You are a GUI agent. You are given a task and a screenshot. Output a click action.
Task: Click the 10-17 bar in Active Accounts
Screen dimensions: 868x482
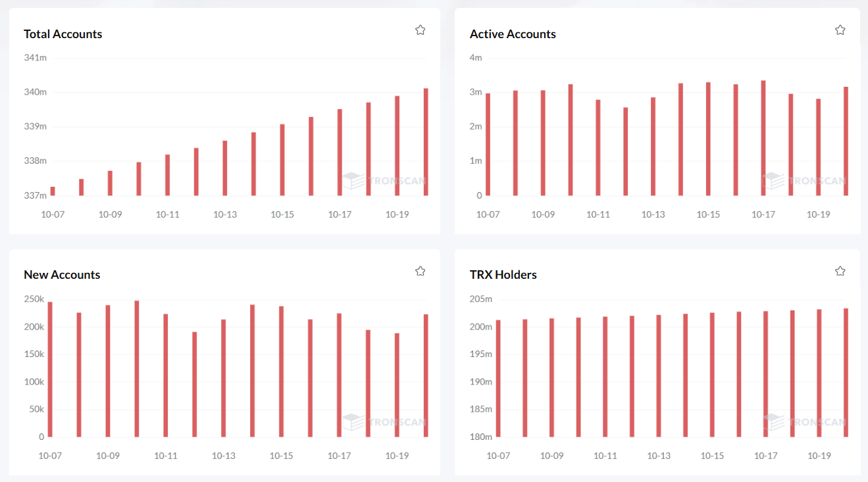(x=763, y=138)
